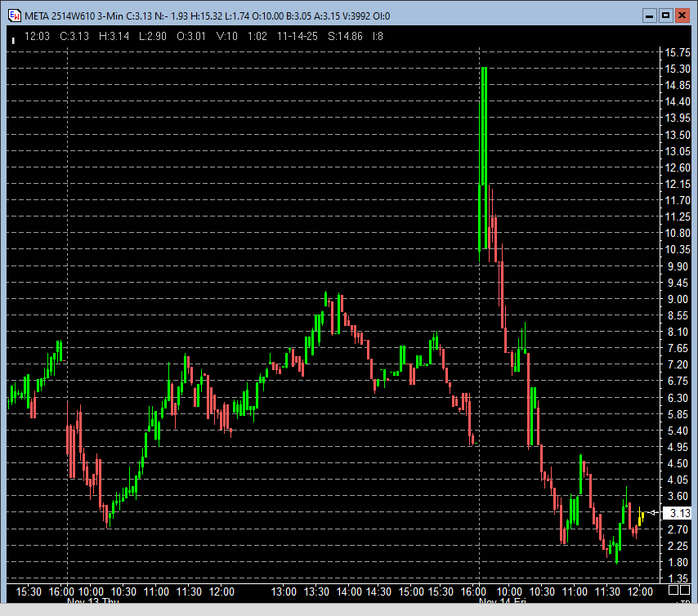Click the 11-14-25 date in data bar

[298, 36]
